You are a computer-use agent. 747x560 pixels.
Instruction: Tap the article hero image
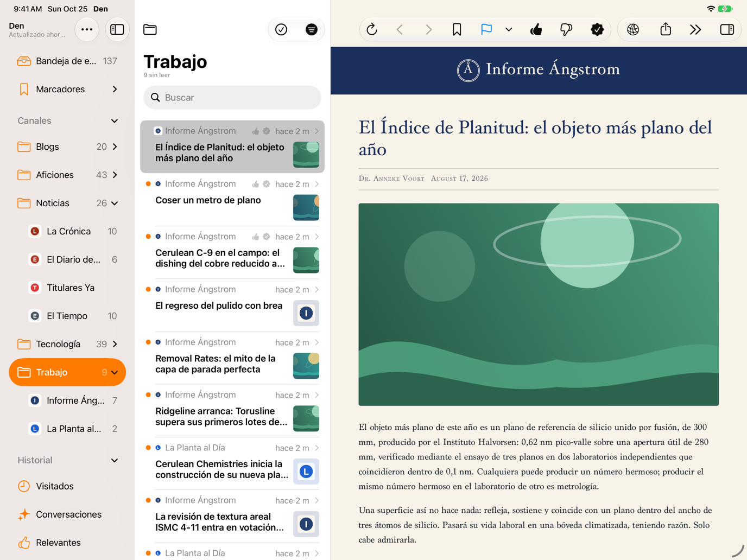point(539,304)
